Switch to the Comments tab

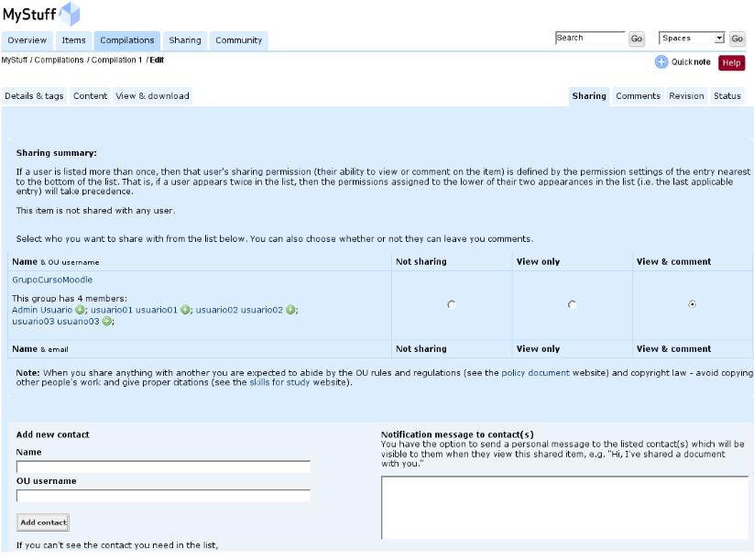coord(638,96)
